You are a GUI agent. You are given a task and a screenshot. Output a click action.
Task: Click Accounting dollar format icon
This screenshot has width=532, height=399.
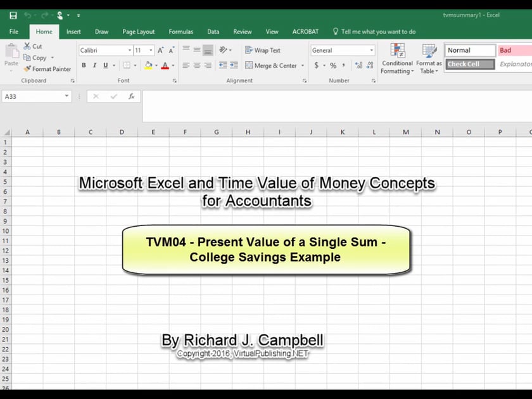pyautogui.click(x=316, y=65)
